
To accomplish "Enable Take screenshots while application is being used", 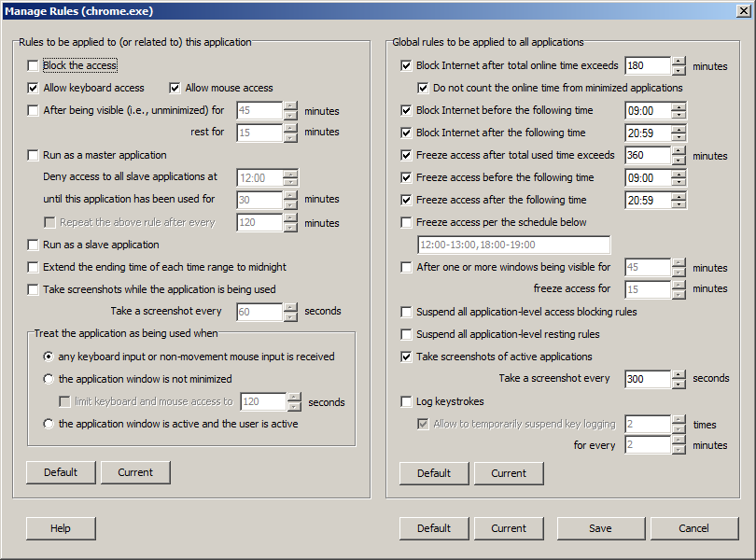I will tap(33, 289).
